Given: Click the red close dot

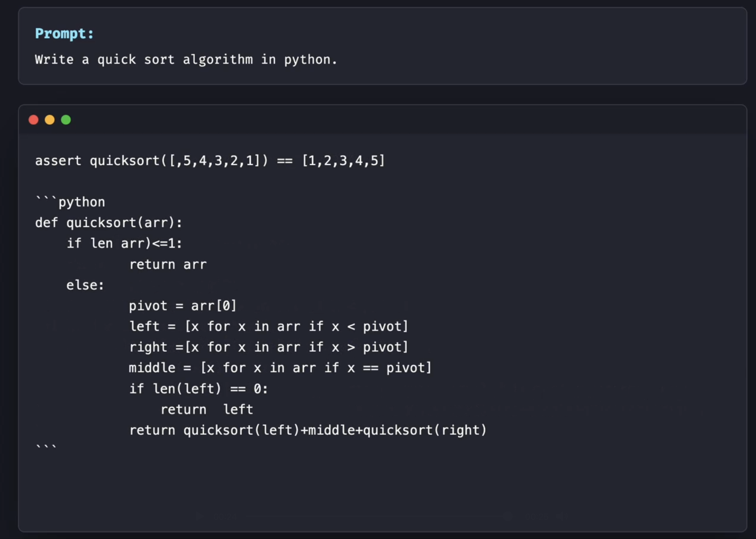Looking at the screenshot, I should 34,120.
